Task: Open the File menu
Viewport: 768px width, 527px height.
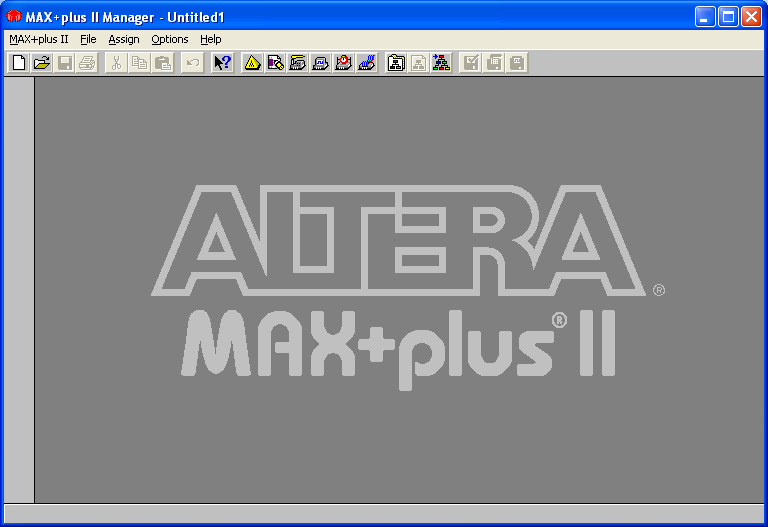Action: [x=88, y=39]
